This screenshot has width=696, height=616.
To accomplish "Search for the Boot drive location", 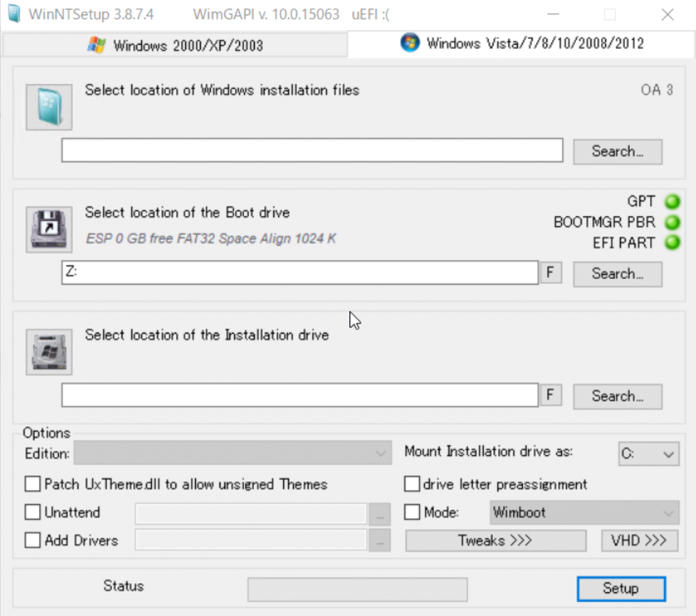I will point(617,274).
